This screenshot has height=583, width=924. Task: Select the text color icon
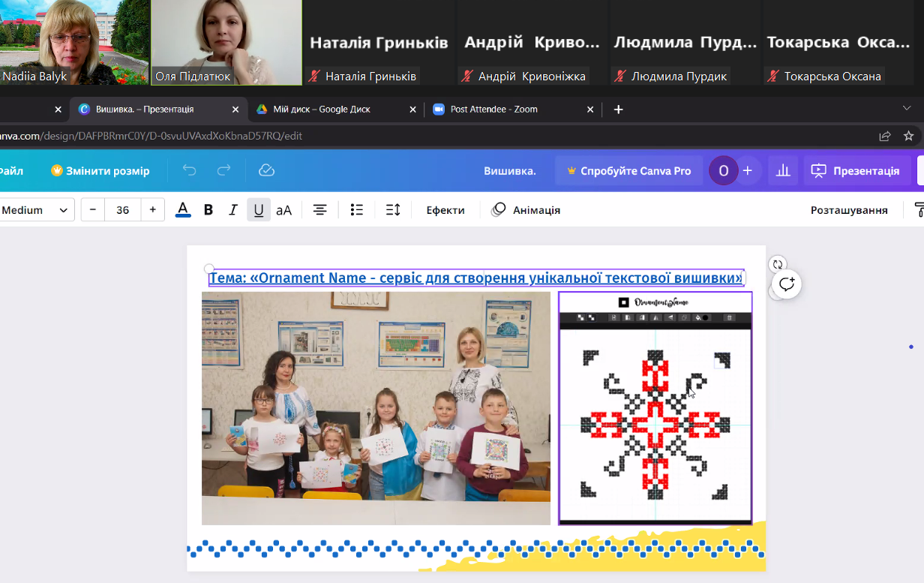(x=182, y=210)
